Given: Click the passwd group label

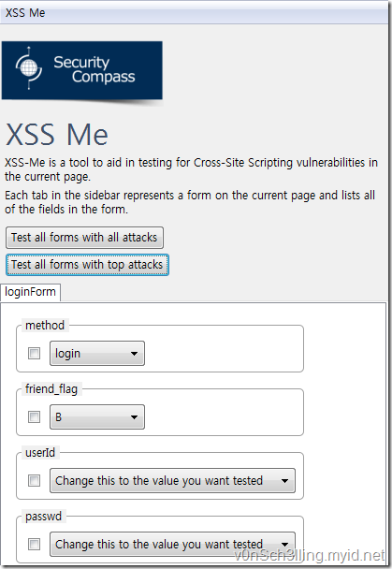Looking at the screenshot, I should click(44, 517).
